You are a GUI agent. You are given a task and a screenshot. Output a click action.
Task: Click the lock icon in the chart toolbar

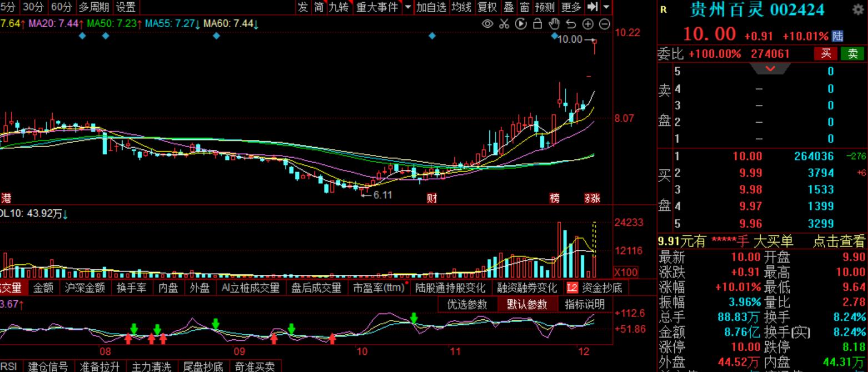(537, 24)
